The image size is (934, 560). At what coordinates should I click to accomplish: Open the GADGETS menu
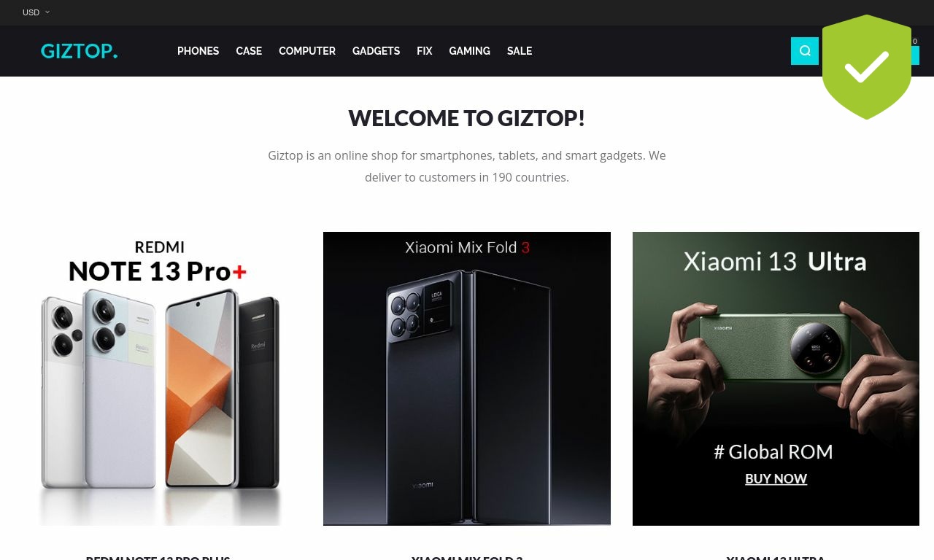tap(376, 51)
